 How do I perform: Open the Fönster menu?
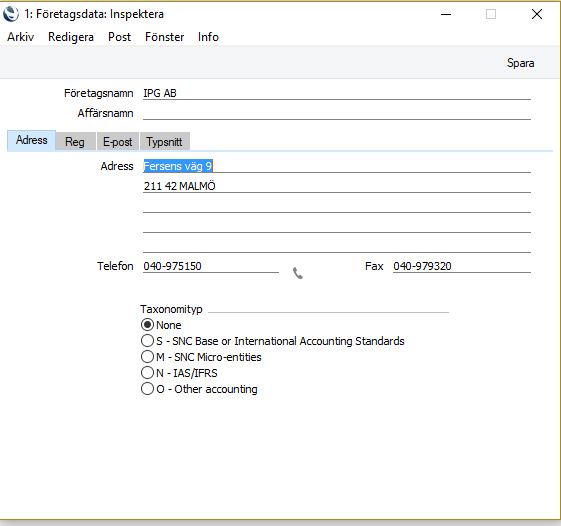click(x=165, y=37)
